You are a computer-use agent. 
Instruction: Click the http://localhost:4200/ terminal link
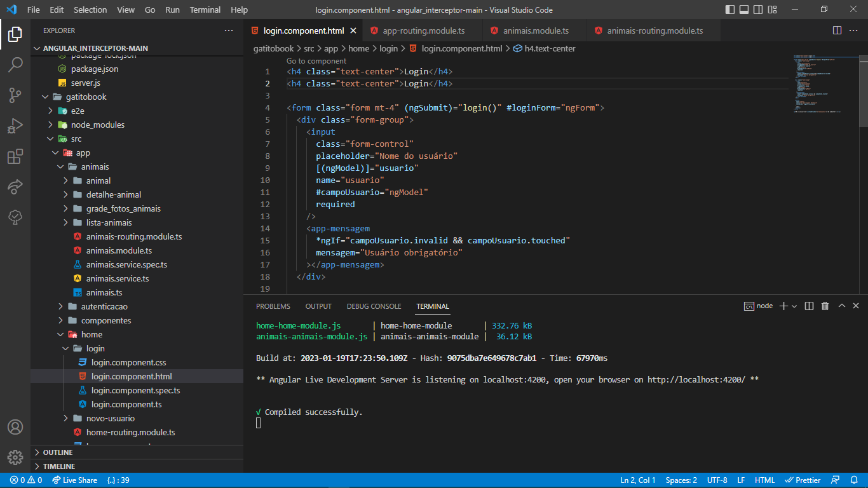click(x=696, y=380)
